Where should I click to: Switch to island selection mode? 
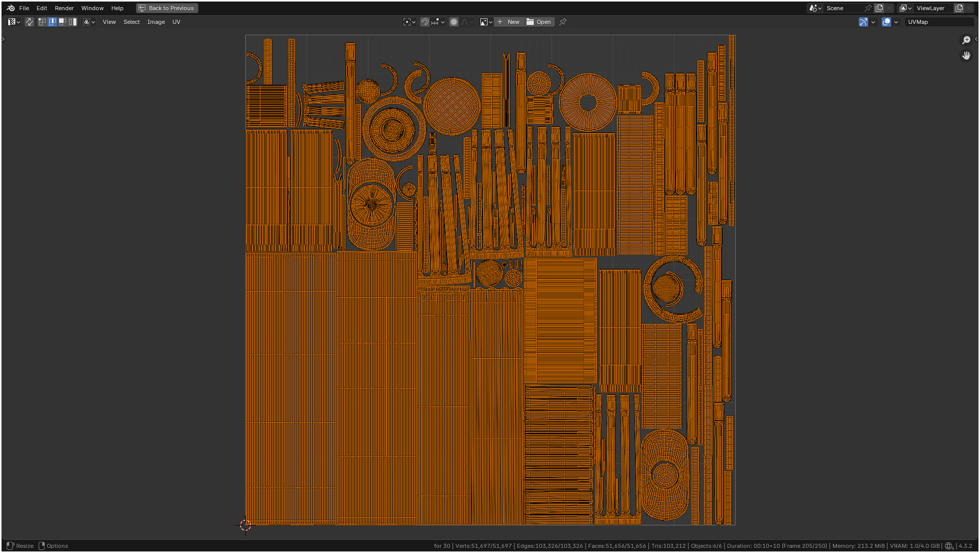coord(73,22)
